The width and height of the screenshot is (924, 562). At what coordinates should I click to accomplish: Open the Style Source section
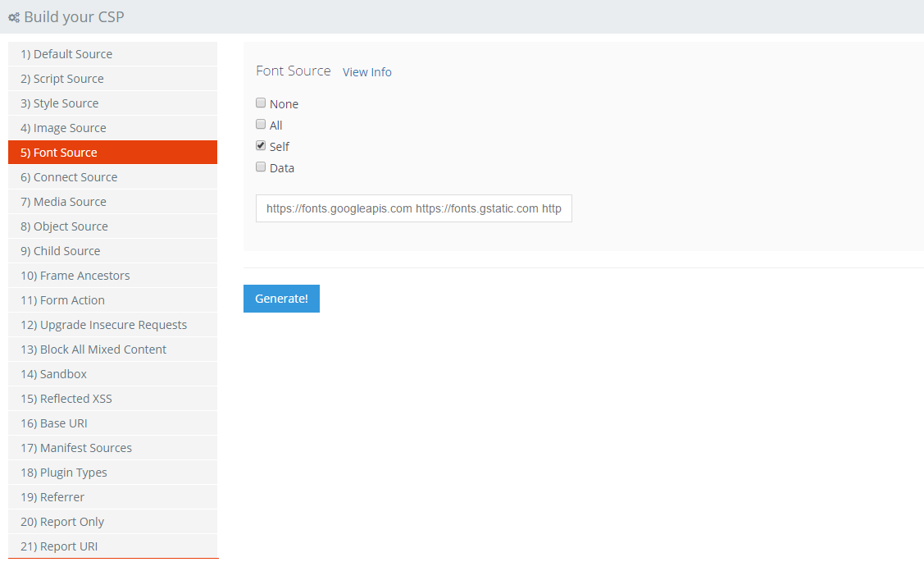pos(112,103)
